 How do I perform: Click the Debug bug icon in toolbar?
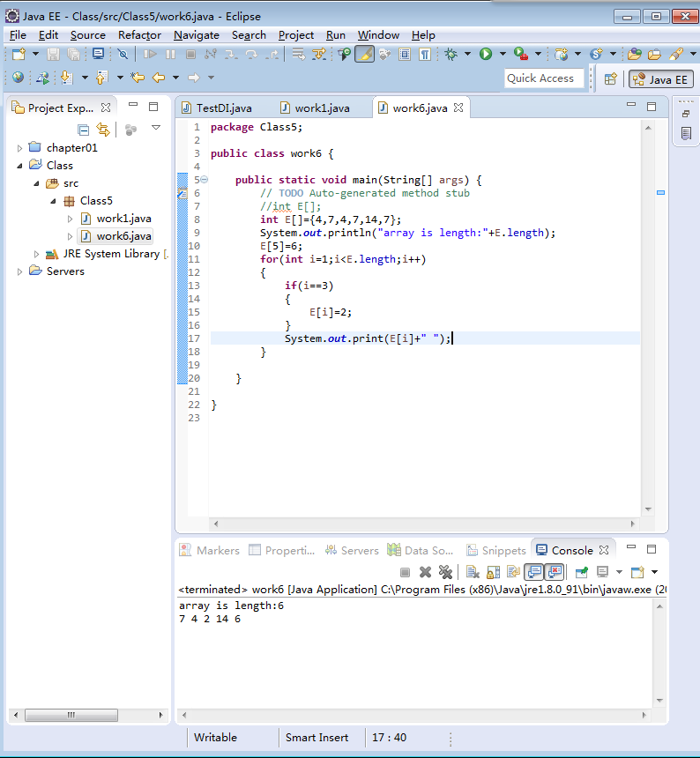451,55
